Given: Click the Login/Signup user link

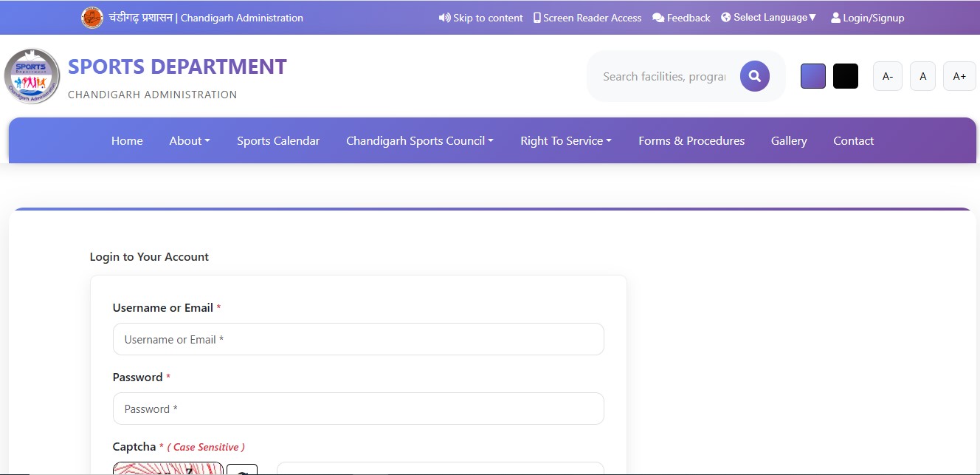Looking at the screenshot, I should pyautogui.click(x=867, y=18).
